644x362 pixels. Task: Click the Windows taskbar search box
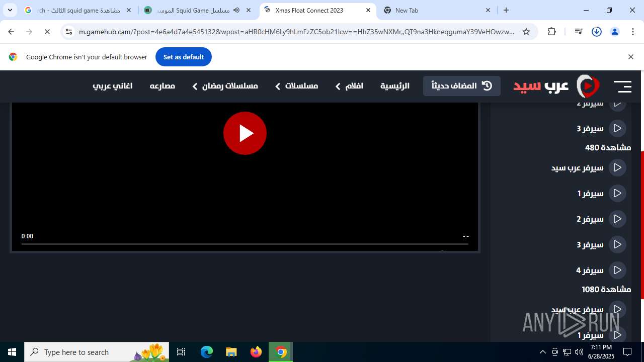coord(97,352)
